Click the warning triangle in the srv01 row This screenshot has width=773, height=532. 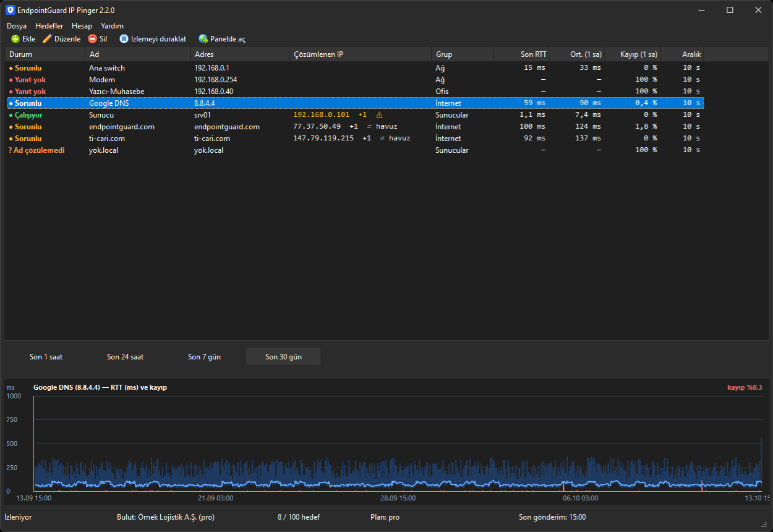pyautogui.click(x=379, y=115)
